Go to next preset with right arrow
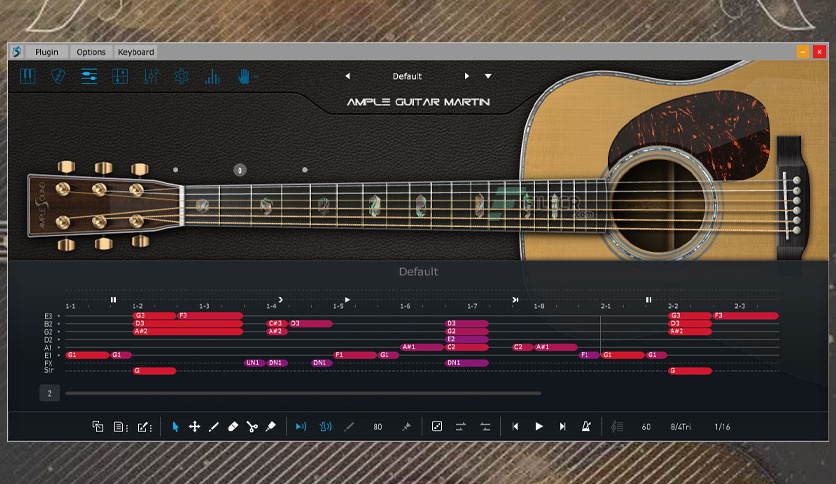The width and height of the screenshot is (836, 484). click(467, 76)
